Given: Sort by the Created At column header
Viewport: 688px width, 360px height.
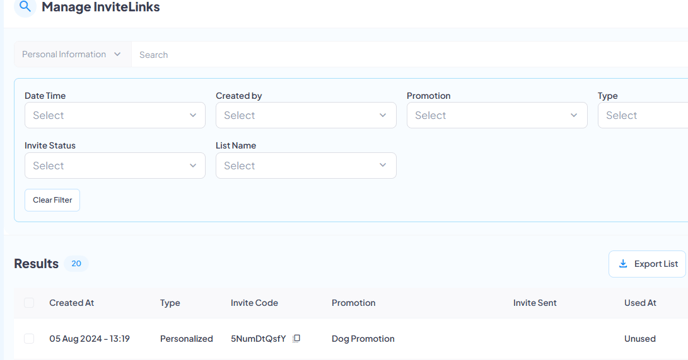Looking at the screenshot, I should tap(72, 303).
